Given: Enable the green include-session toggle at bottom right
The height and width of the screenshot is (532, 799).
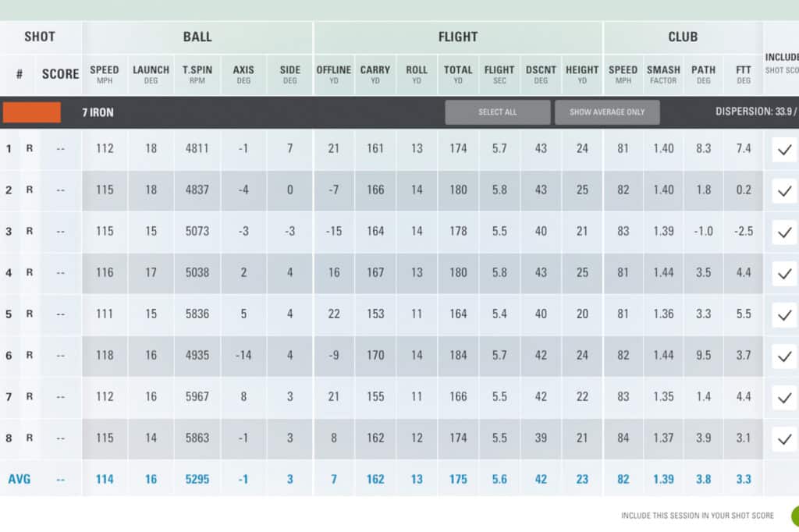Looking at the screenshot, I should 794,516.
